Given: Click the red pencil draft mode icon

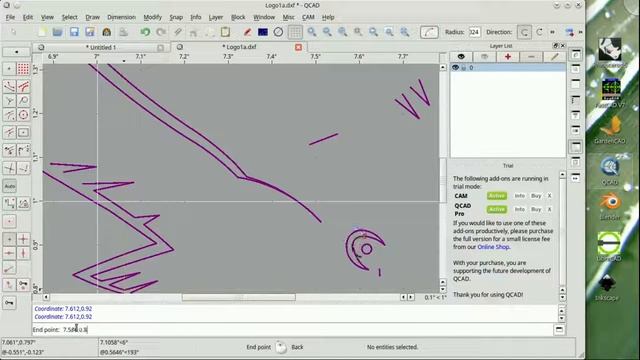Looking at the screenshot, I should click(x=247, y=32).
